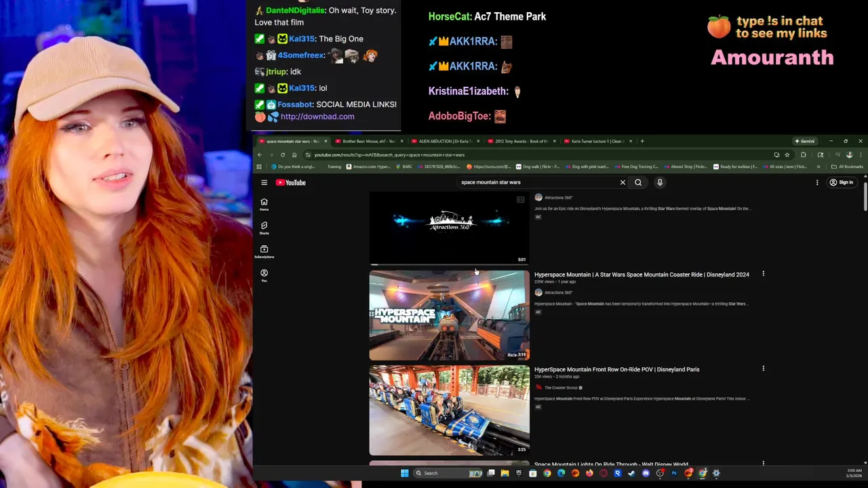This screenshot has width=868, height=488.
Task: Open the Training bookmark folder
Action: tap(334, 167)
